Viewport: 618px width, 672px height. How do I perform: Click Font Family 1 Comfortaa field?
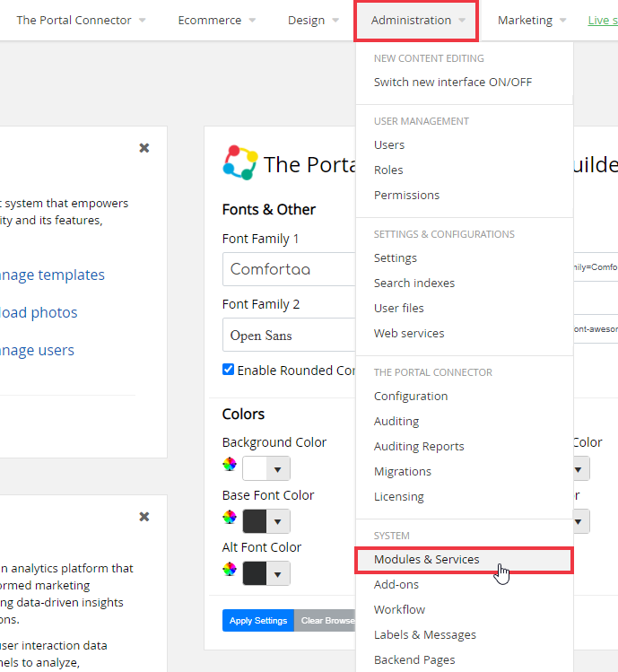289,269
